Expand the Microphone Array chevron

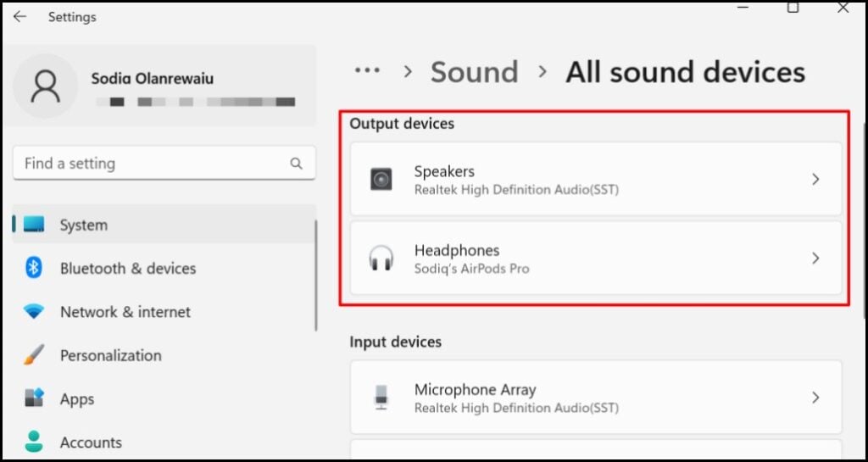coord(815,398)
